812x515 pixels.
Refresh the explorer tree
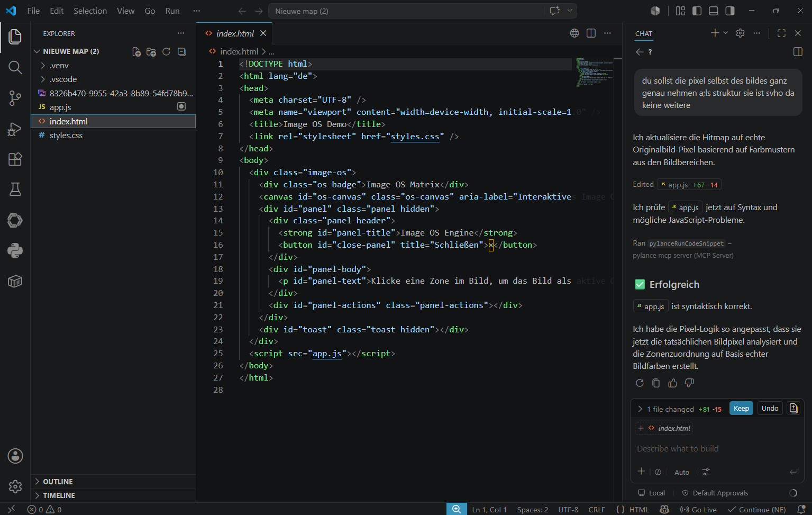tap(166, 51)
